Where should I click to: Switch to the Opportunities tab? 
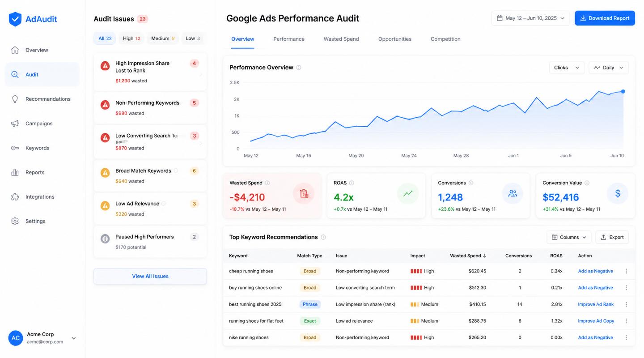tap(395, 39)
